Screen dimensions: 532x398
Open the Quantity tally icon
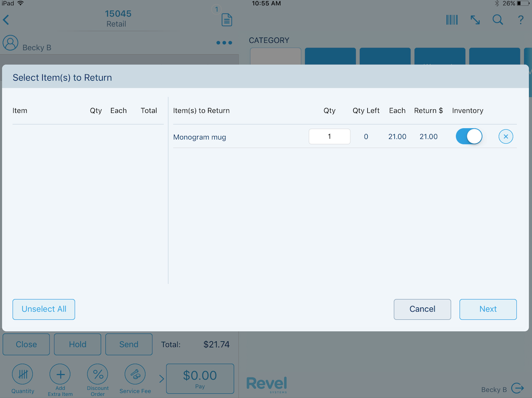[23, 375]
